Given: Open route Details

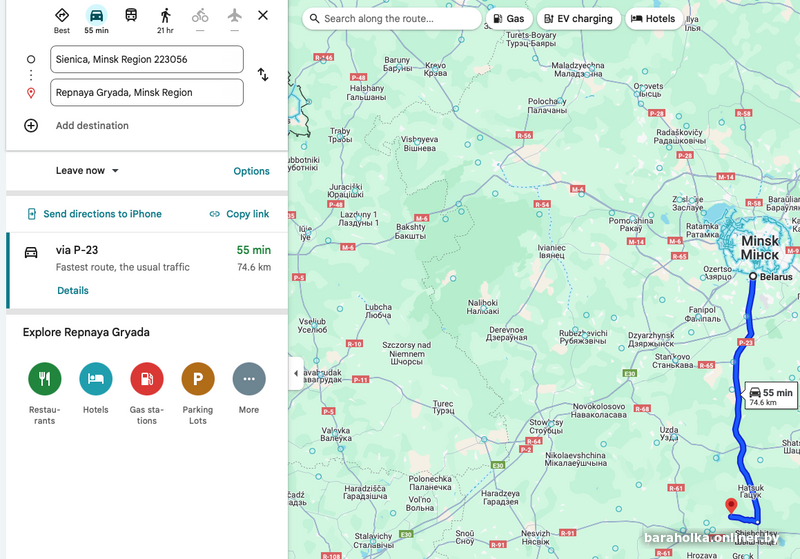Looking at the screenshot, I should point(73,290).
